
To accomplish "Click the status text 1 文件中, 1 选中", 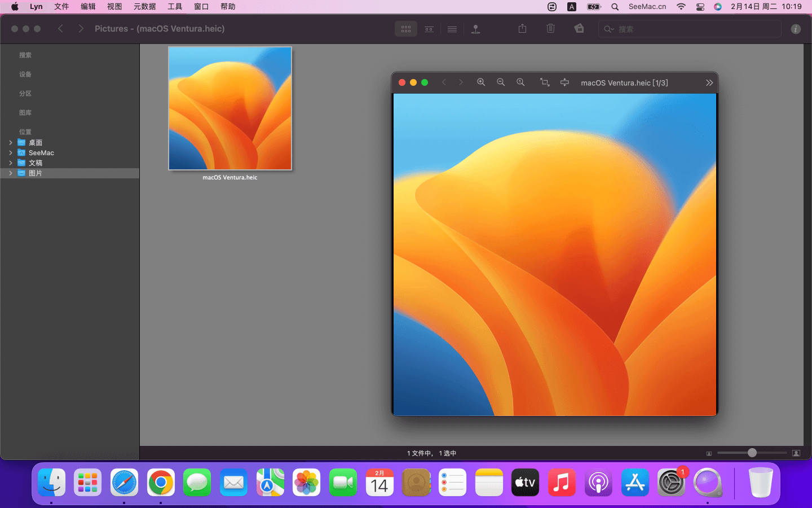I will pos(432,453).
